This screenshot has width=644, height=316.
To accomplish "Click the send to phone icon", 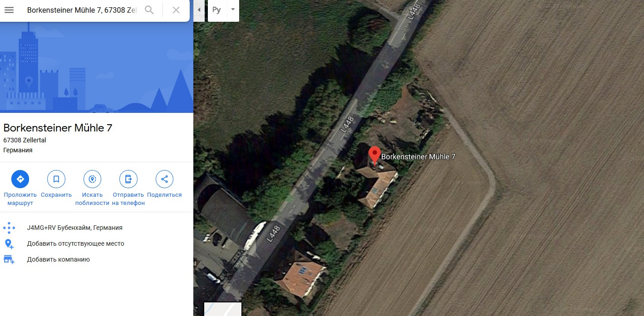I will pos(128,179).
